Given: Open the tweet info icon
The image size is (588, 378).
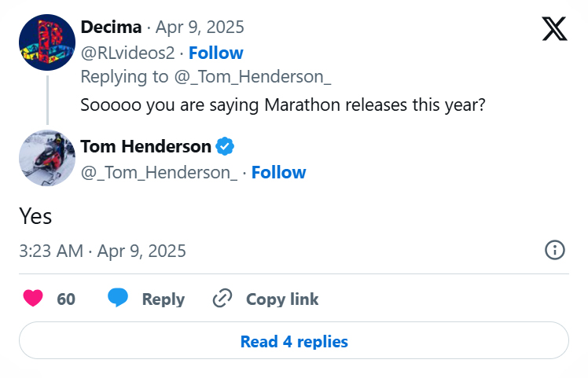Looking at the screenshot, I should point(555,251).
